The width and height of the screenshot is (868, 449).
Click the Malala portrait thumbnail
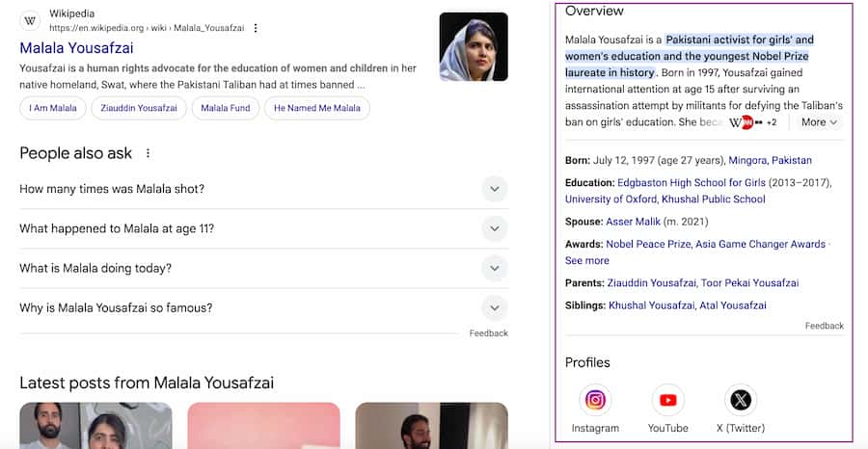474,46
